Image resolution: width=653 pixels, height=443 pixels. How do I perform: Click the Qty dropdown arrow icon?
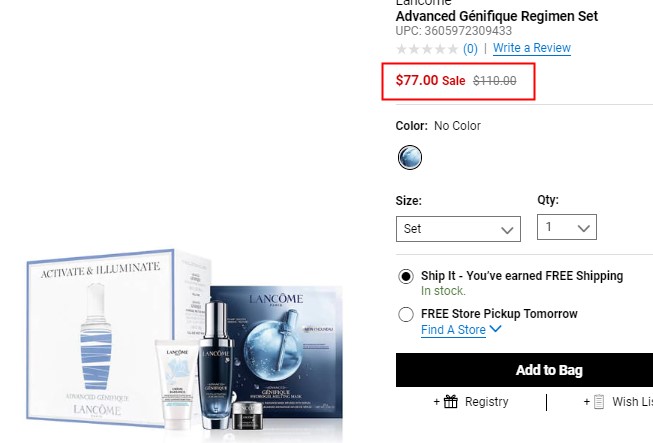coord(583,228)
